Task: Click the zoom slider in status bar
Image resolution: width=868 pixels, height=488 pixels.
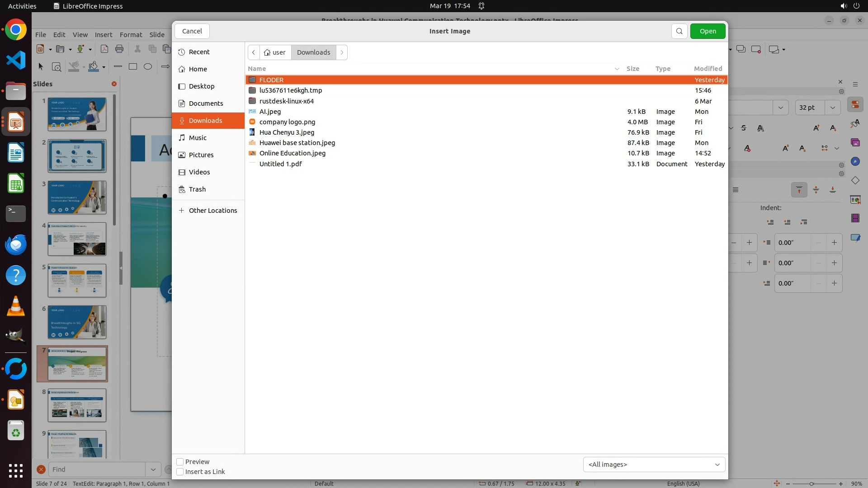Action: click(x=812, y=484)
